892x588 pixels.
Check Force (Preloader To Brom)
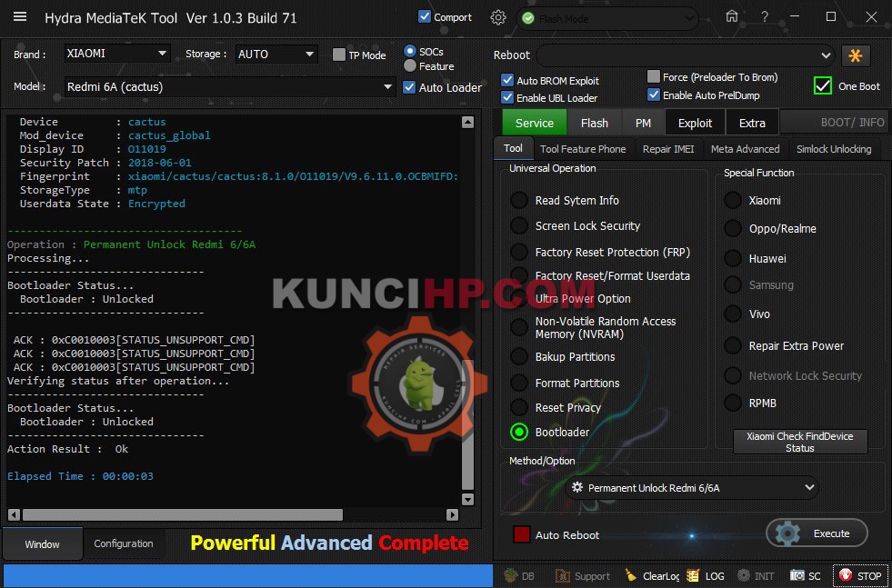tap(654, 76)
